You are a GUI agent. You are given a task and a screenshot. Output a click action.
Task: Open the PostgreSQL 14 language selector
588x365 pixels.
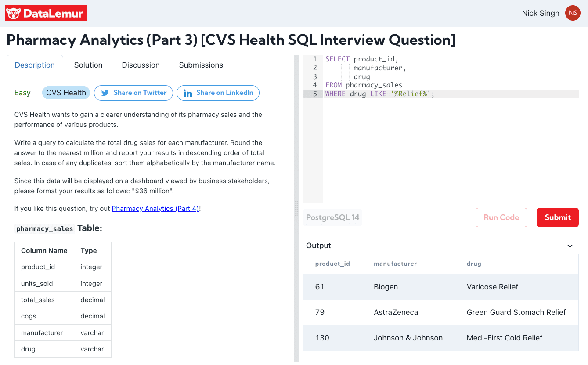(332, 217)
